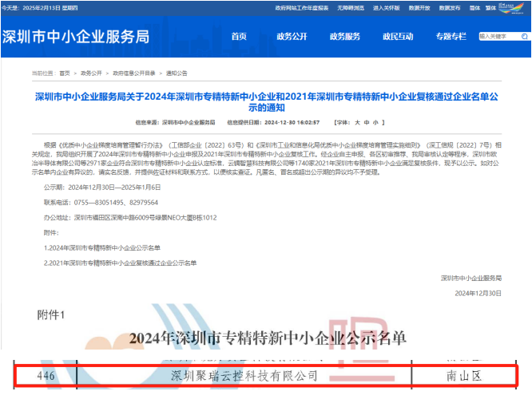Click the 附件: label in the article
Viewport: 532px width, 411px height.
click(51, 232)
